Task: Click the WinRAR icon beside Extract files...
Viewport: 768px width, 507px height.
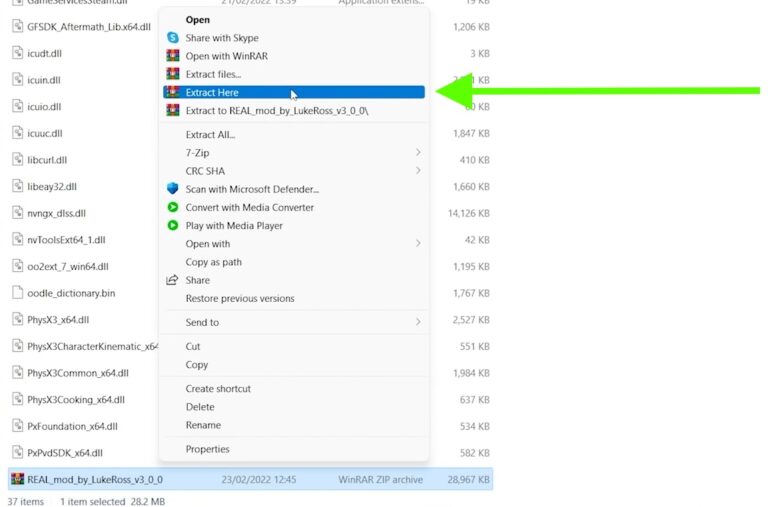Action: [173, 74]
